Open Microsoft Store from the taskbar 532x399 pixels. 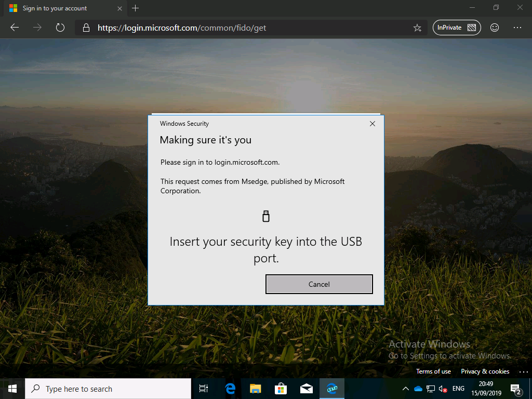click(280, 388)
